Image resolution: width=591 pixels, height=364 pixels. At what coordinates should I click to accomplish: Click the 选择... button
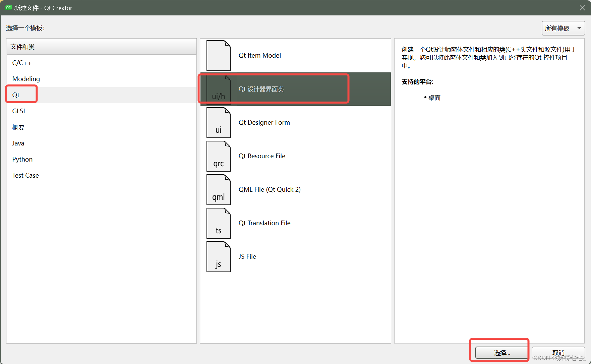tap(502, 353)
